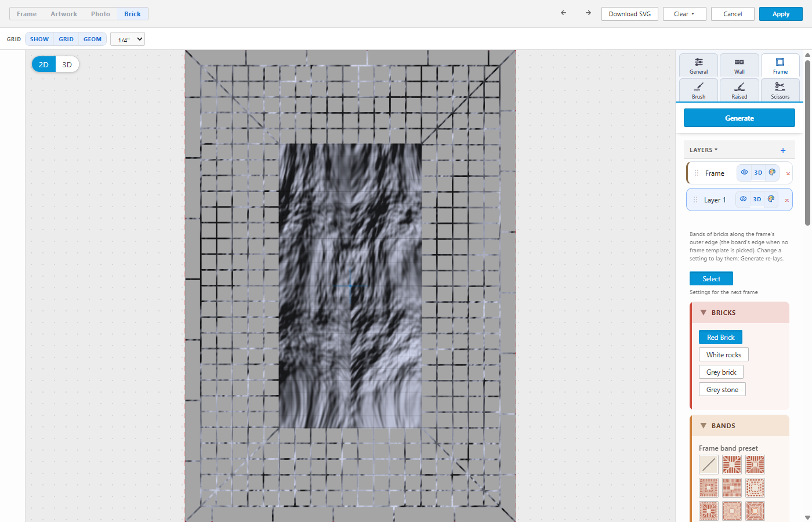Open the Layer 1 color palette
This screenshot has height=522, width=812.
771,199
